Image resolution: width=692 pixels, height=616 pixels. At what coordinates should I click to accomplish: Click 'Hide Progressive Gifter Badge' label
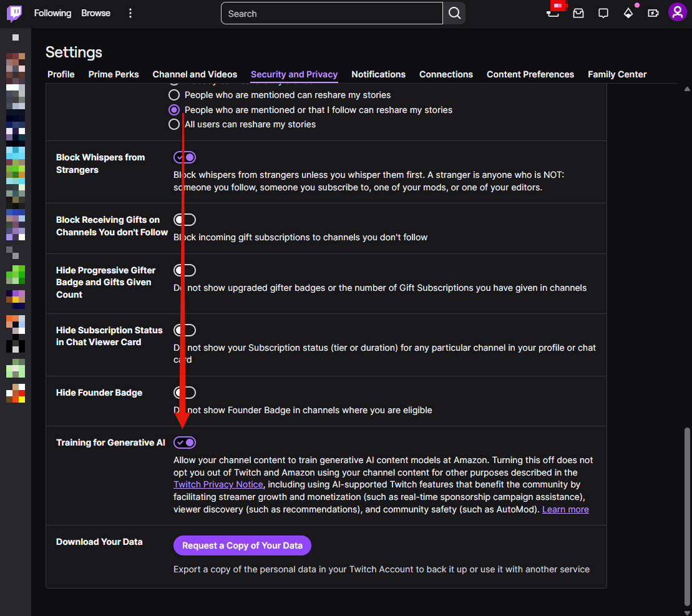(x=106, y=282)
